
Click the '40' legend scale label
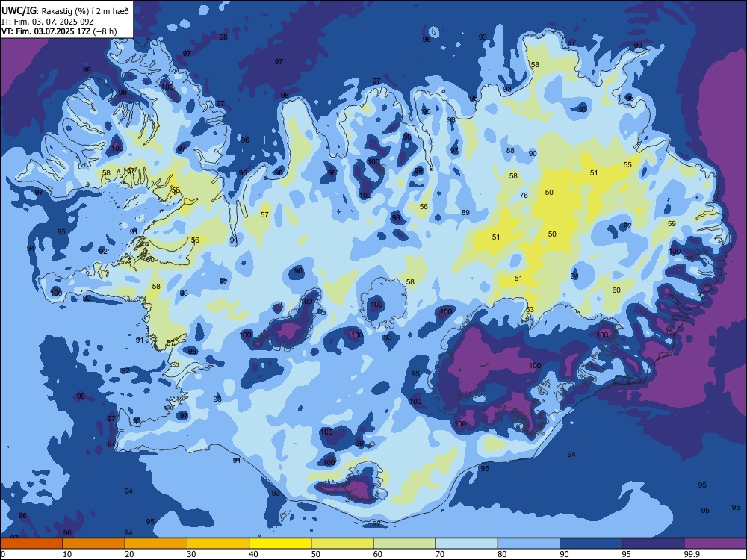pyautogui.click(x=253, y=554)
